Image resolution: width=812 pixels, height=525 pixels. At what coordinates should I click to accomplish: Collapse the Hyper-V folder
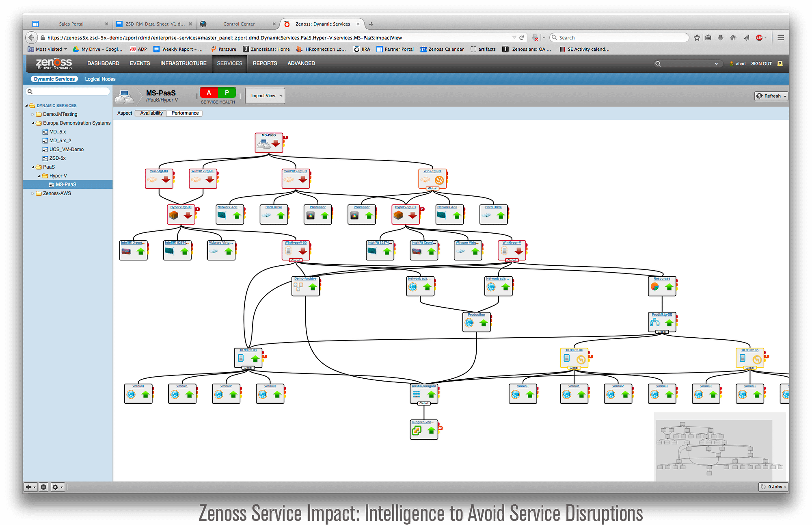click(39, 176)
